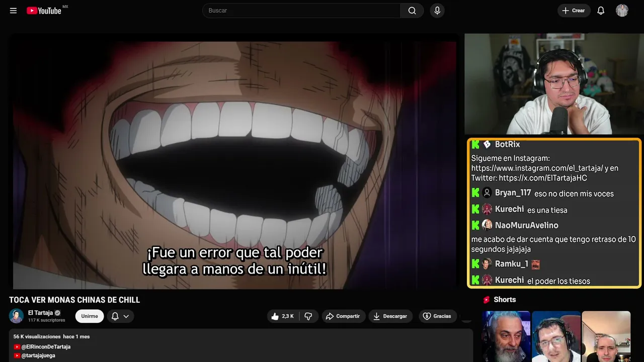
Task: Click the NaoMuruAvelino username in chat
Action: tap(526, 225)
